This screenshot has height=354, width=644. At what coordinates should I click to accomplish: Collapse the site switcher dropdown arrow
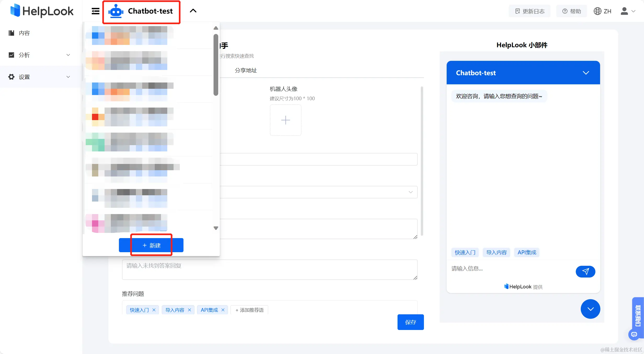(x=193, y=11)
